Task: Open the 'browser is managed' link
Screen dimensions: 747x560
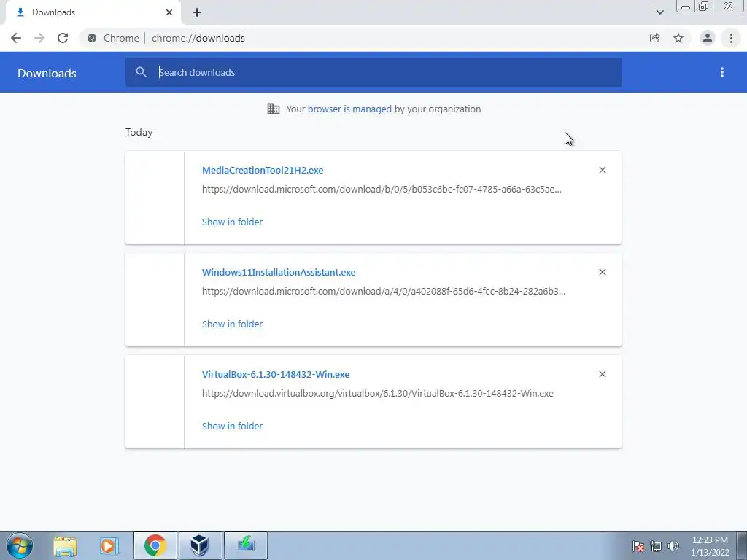Action: pyautogui.click(x=349, y=109)
